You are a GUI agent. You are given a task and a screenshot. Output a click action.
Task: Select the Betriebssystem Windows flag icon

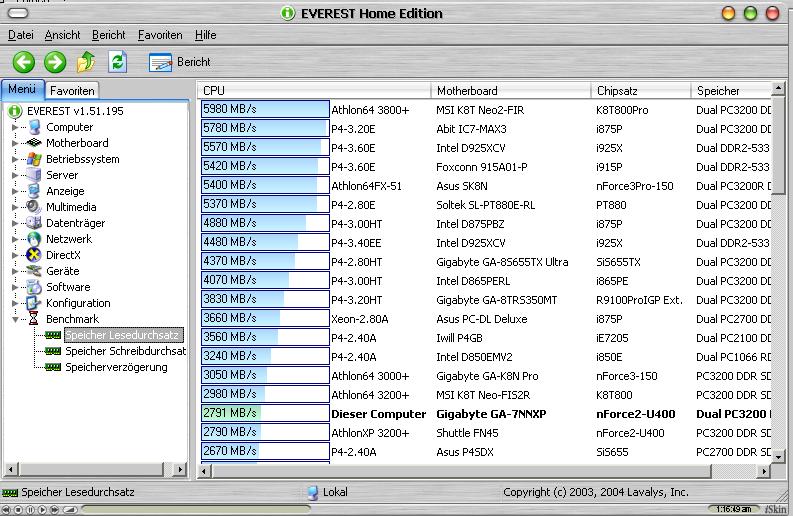pyautogui.click(x=34, y=159)
